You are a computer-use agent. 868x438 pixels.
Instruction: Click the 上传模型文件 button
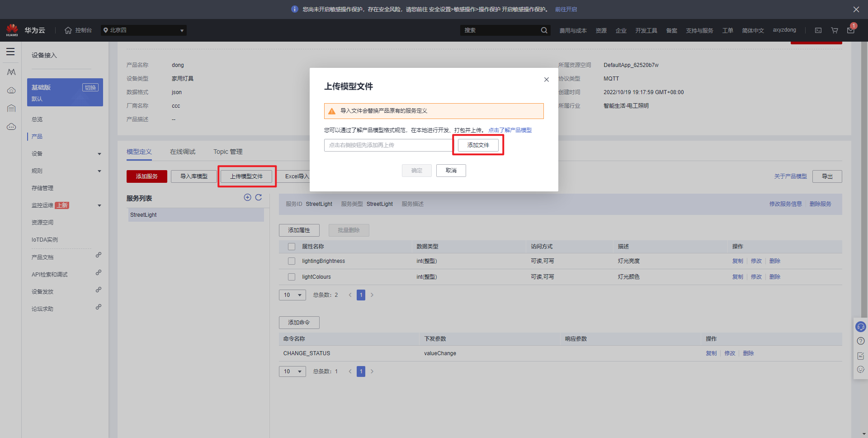[246, 176]
